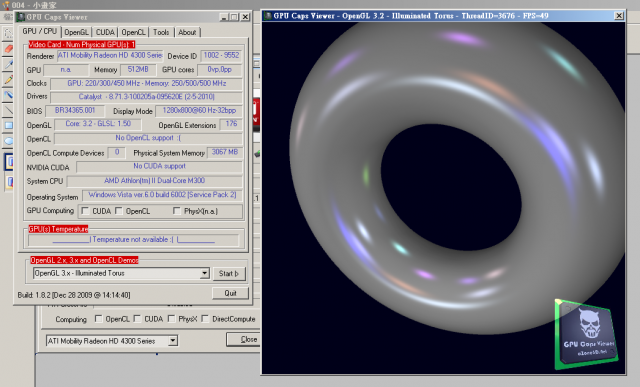
Task: Start the selected OpenGL demo
Action: [229, 274]
